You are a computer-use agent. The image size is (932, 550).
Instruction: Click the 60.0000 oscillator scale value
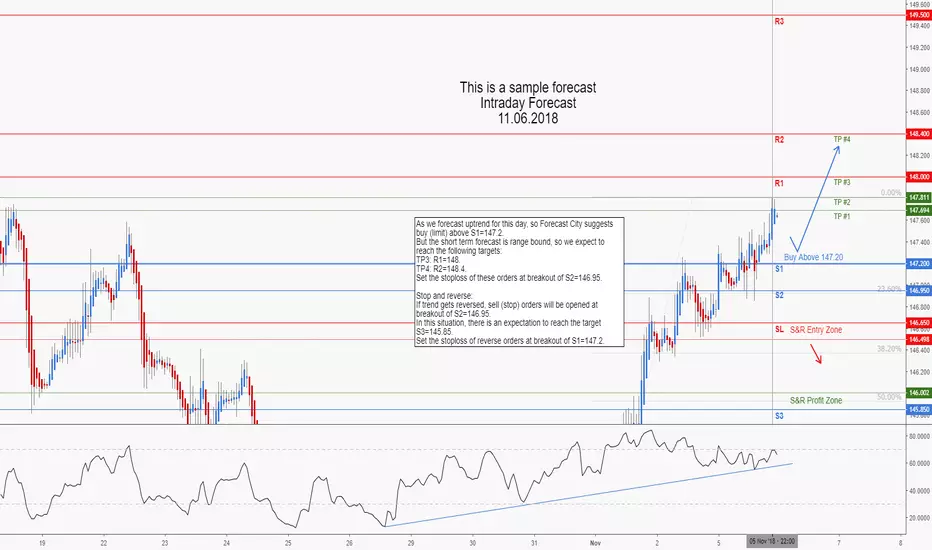click(x=920, y=463)
